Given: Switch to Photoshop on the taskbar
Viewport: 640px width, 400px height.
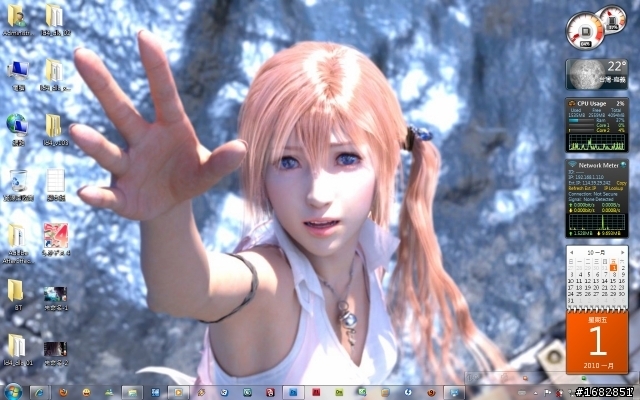Looking at the screenshot, I should [293, 392].
